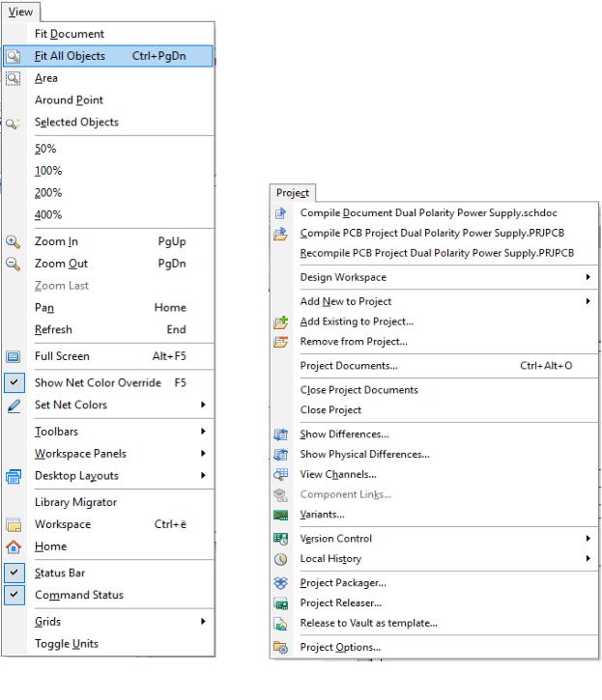The width and height of the screenshot is (602, 700).
Task: Click the Home house icon
Action: (x=14, y=546)
